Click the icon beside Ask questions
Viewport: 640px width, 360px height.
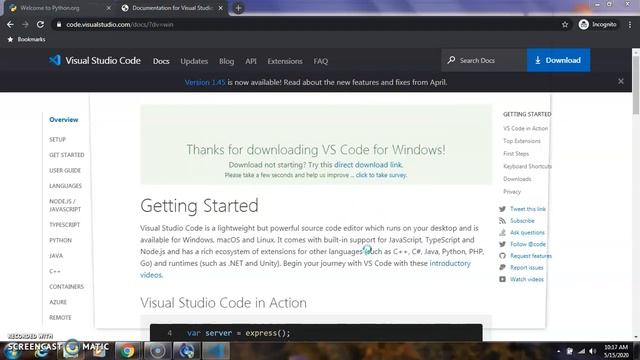(x=502, y=232)
